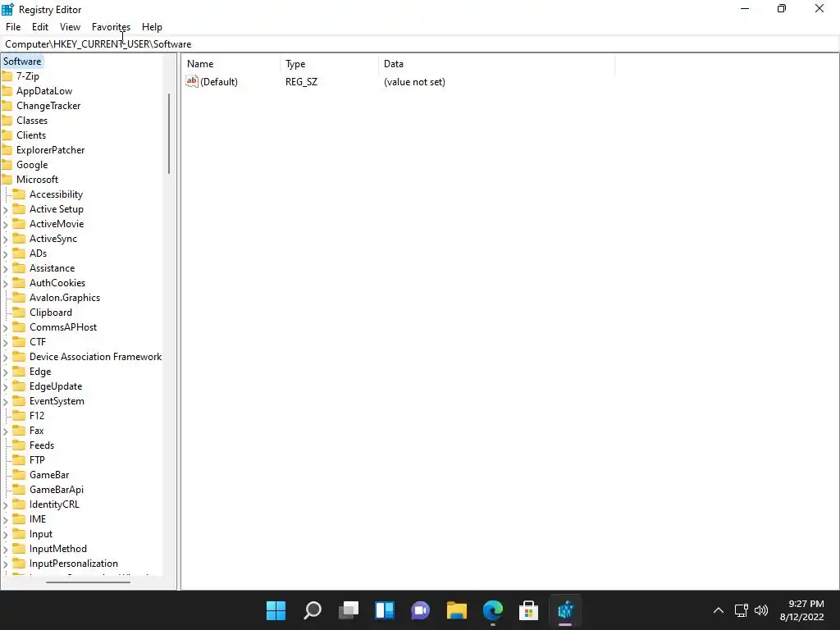Expand the Active Setup key

(6, 209)
